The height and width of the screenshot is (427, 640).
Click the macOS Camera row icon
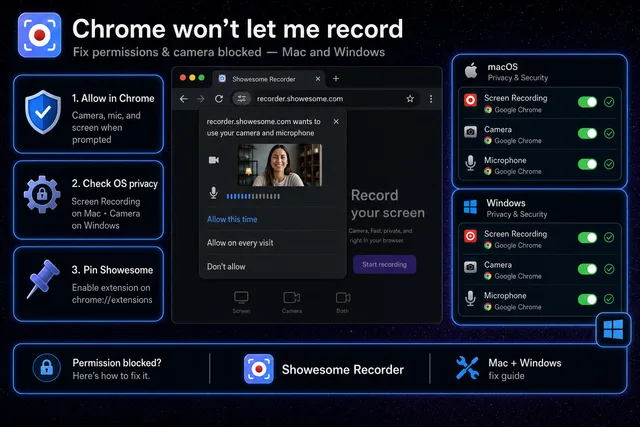click(470, 132)
